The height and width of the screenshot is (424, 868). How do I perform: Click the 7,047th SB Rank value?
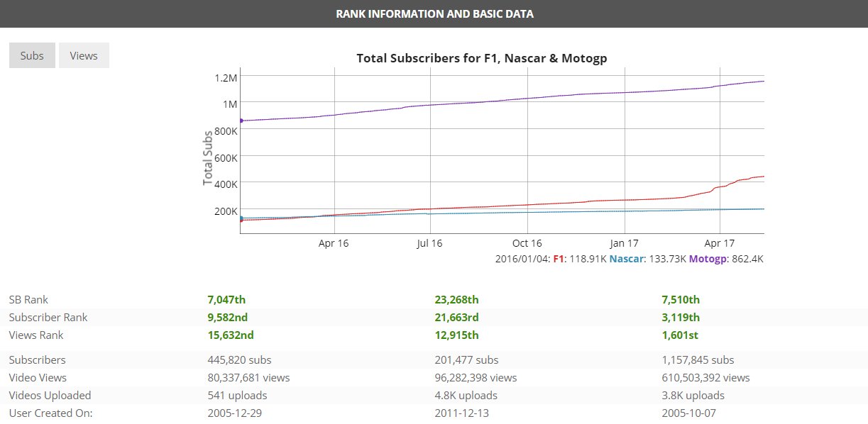[x=226, y=300]
